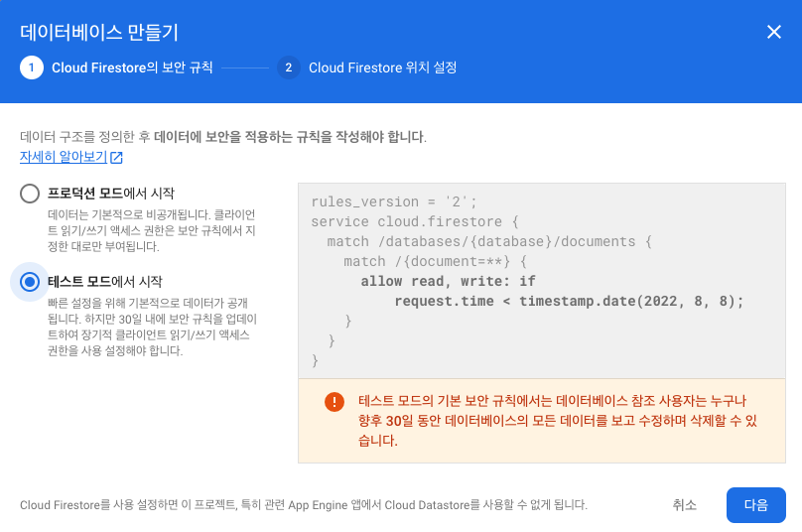Click the 취소 button

pyautogui.click(x=684, y=505)
